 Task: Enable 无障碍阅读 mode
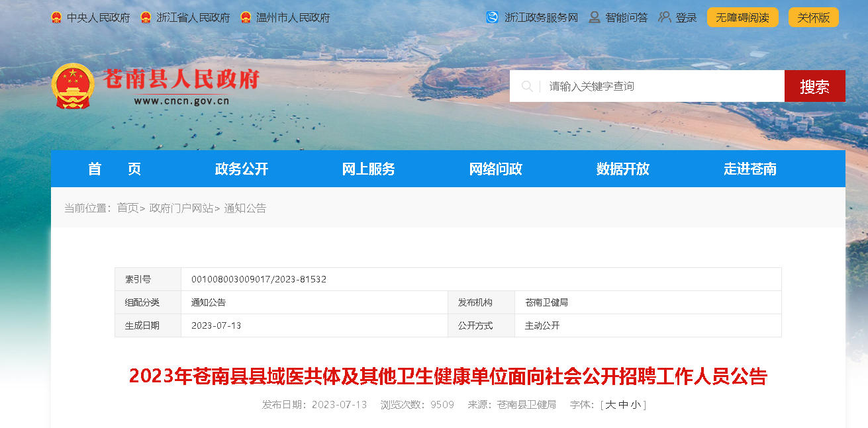743,17
